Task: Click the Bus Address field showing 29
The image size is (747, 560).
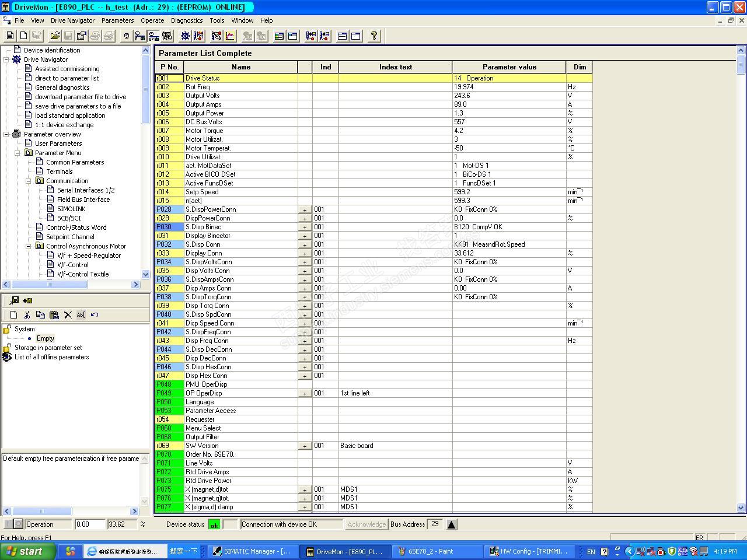Action: 435,524
